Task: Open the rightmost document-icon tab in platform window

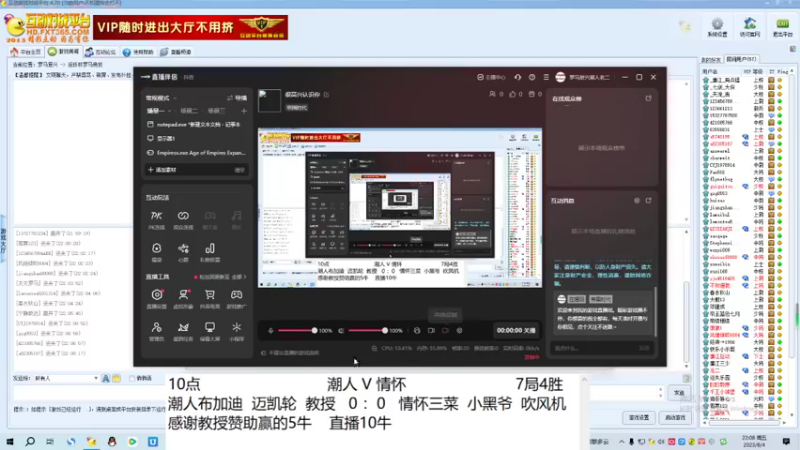Action: tap(176, 52)
